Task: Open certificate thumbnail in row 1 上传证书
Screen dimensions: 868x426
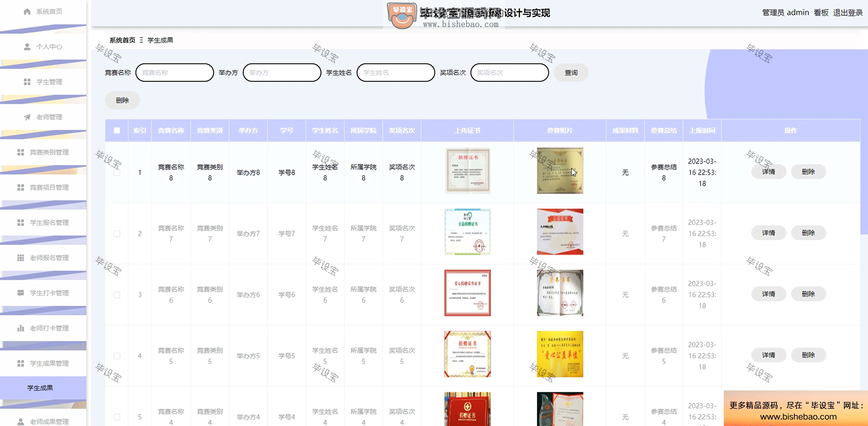Action: click(467, 171)
